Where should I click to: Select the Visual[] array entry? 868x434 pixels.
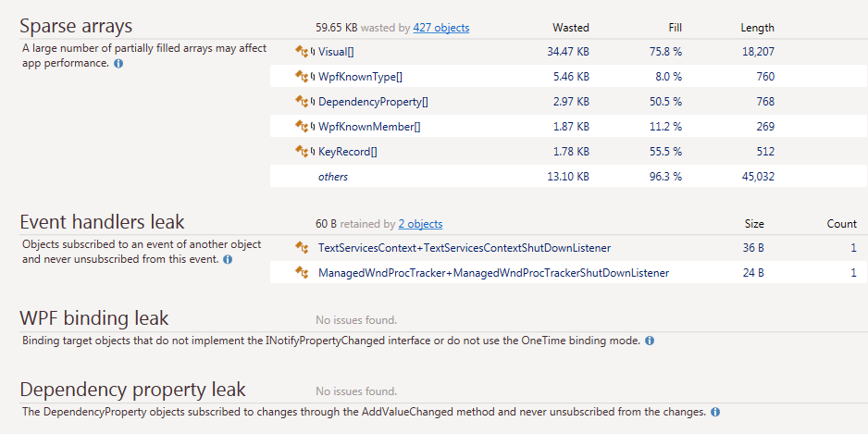point(335,52)
